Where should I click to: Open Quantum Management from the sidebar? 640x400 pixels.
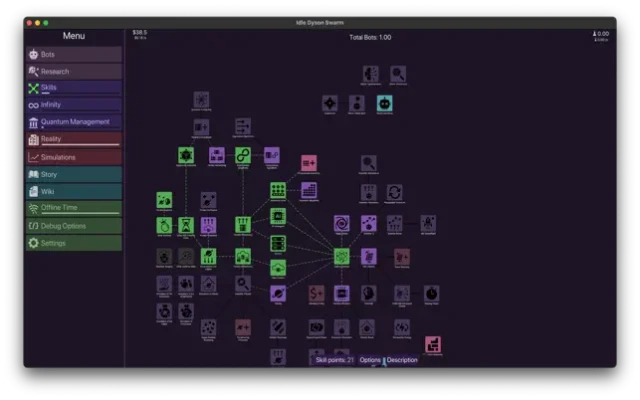(74, 122)
